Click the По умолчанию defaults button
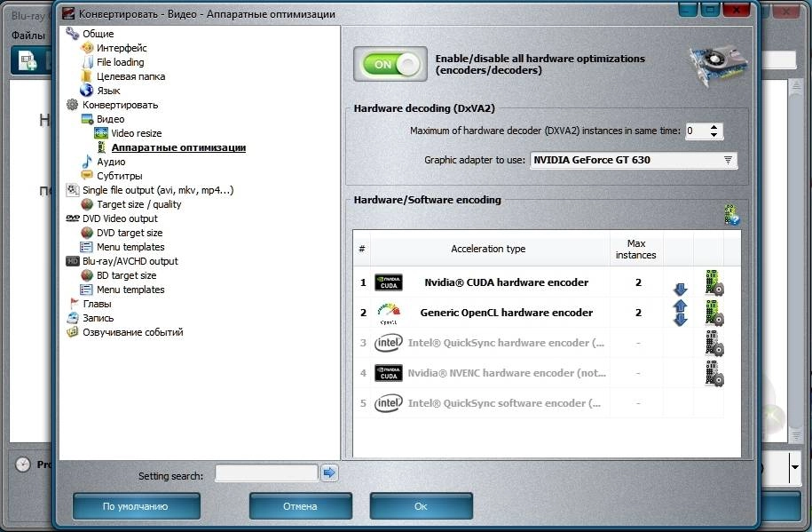Screen dimensions: 812x532 pos(136,506)
